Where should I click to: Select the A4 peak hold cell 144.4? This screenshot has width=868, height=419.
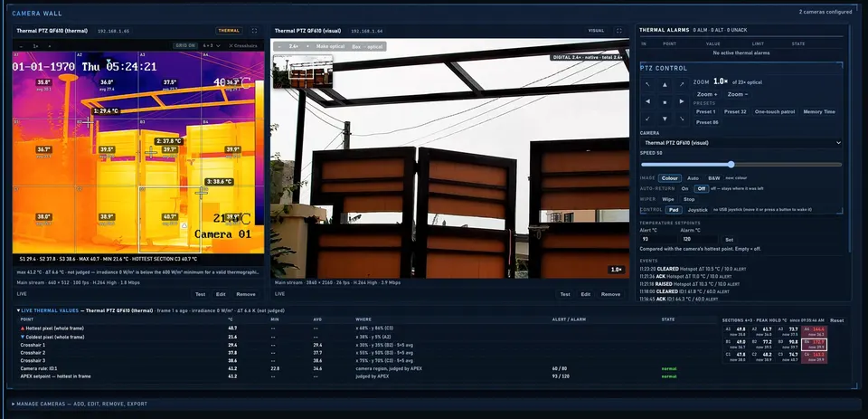pyautogui.click(x=814, y=331)
